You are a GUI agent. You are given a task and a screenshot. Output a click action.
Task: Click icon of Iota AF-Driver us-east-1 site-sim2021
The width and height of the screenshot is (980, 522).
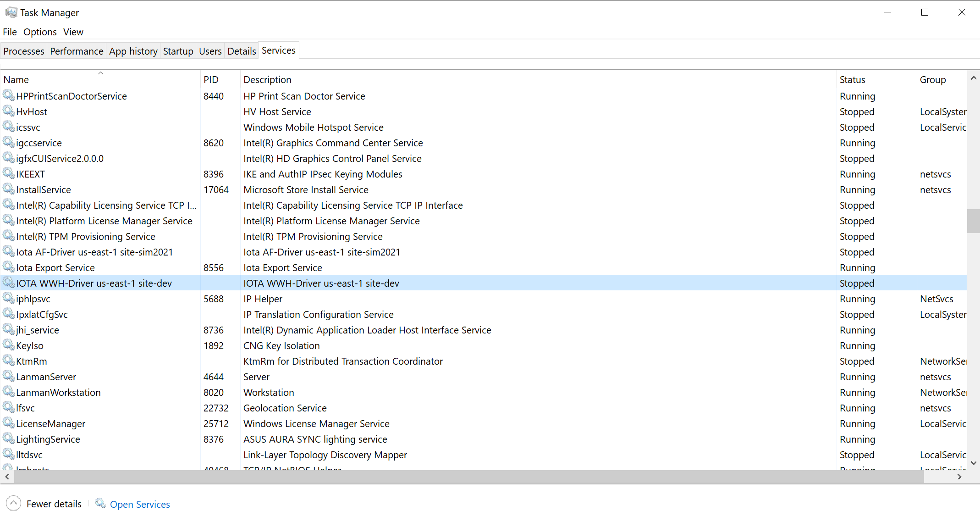click(x=9, y=251)
